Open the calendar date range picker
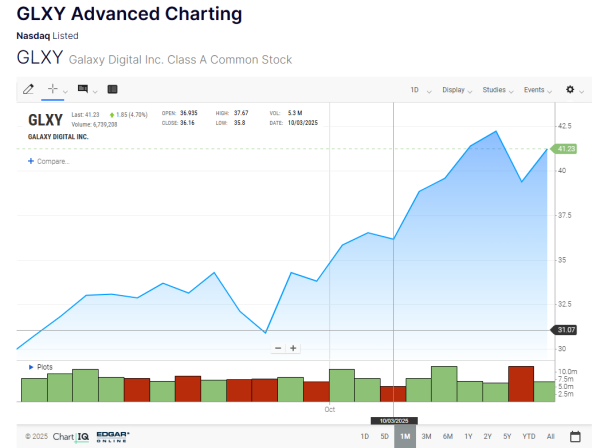The width and height of the screenshot is (600, 448). [575, 436]
